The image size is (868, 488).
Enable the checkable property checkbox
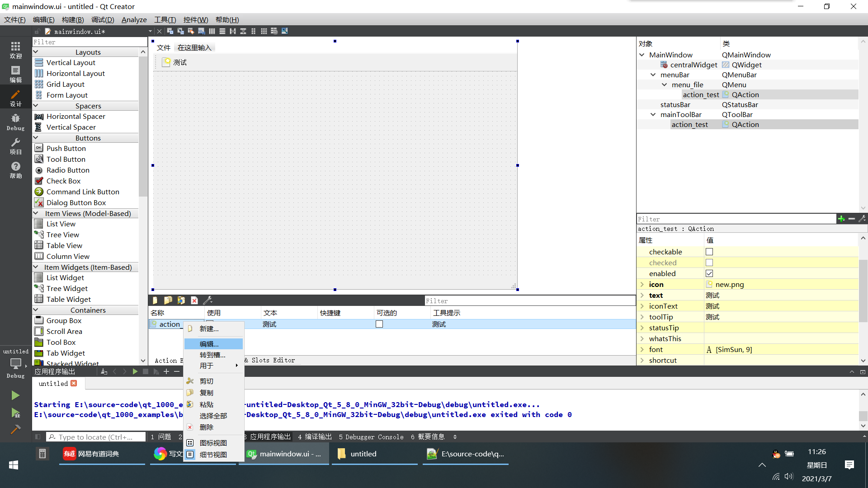pyautogui.click(x=710, y=252)
